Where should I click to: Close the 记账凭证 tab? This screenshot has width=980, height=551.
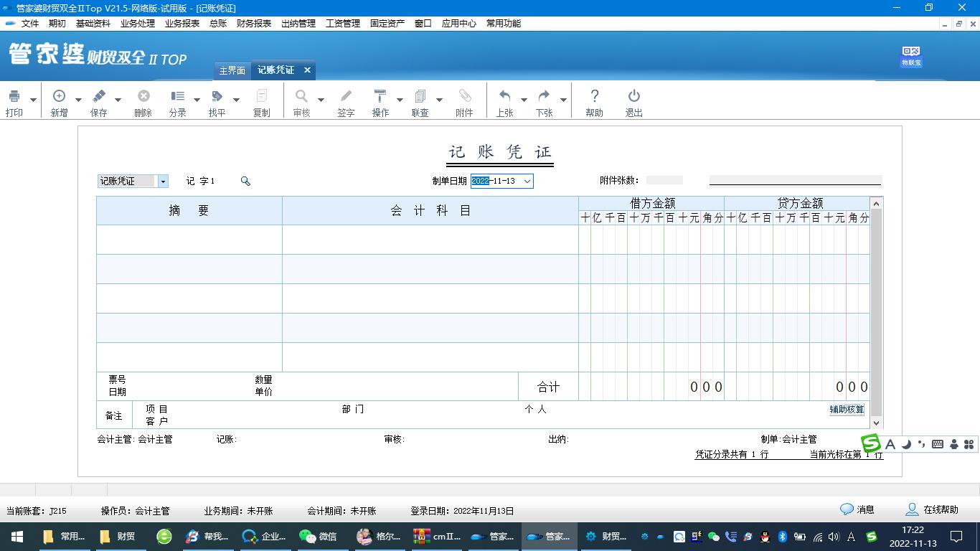click(307, 70)
